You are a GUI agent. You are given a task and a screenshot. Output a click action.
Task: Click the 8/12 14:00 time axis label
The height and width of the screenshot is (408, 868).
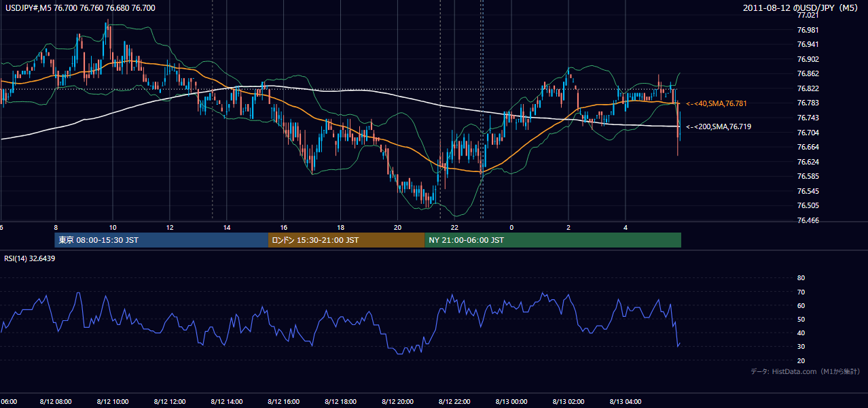[x=227, y=402]
